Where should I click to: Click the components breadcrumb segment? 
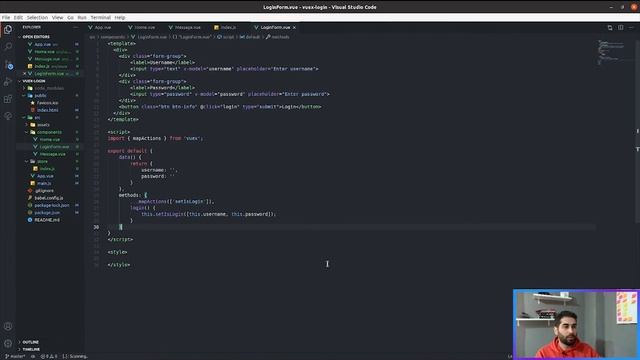tap(113, 37)
